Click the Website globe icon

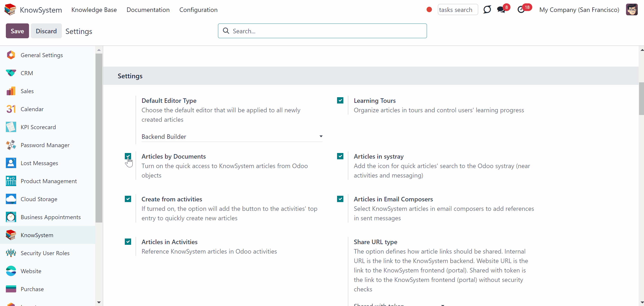(x=11, y=271)
